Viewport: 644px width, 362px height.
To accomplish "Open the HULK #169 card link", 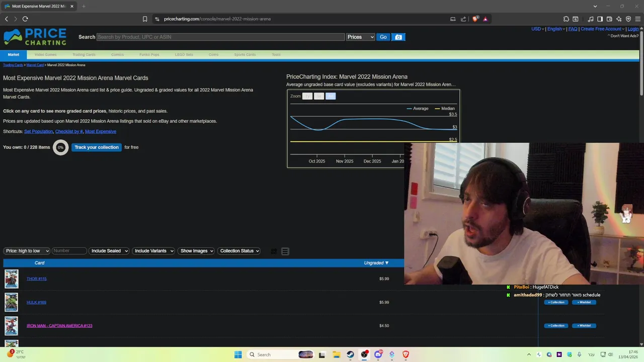I will [x=36, y=302].
